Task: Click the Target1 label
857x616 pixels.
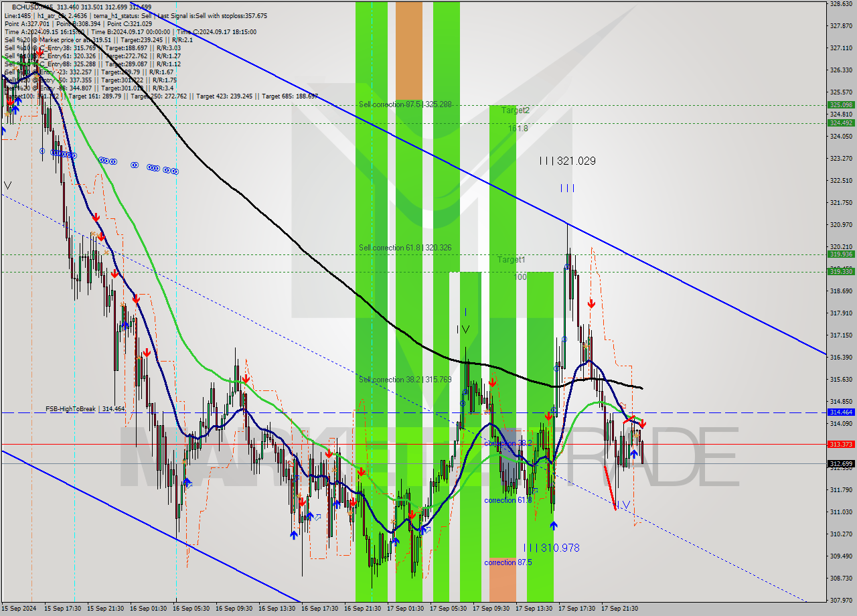Action: (511, 260)
